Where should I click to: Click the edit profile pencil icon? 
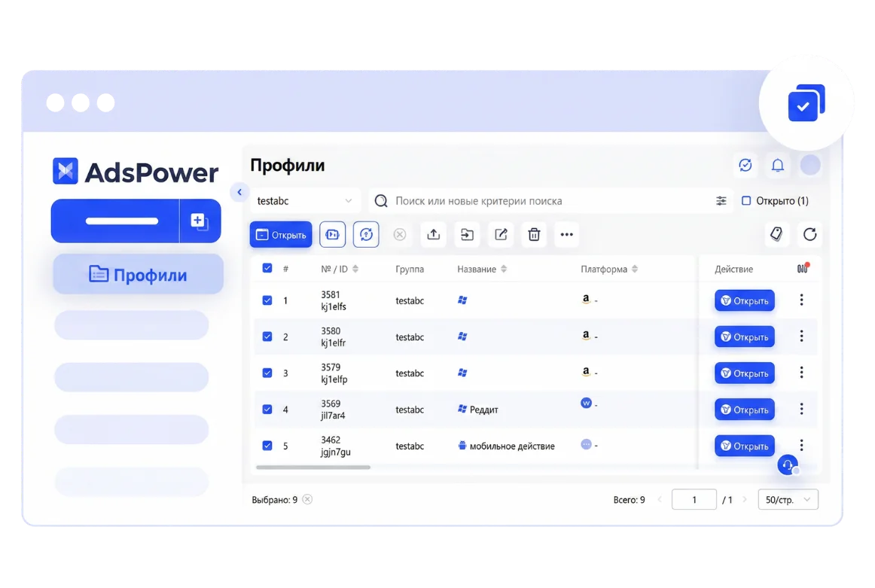[x=501, y=234]
